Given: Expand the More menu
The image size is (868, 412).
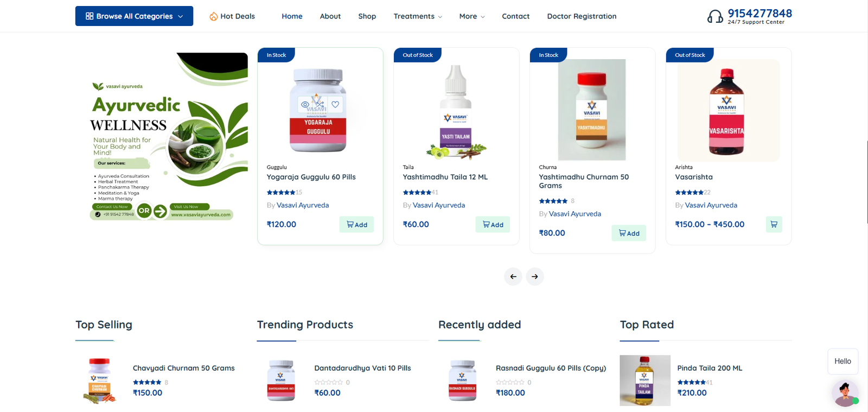Looking at the screenshot, I should [471, 16].
